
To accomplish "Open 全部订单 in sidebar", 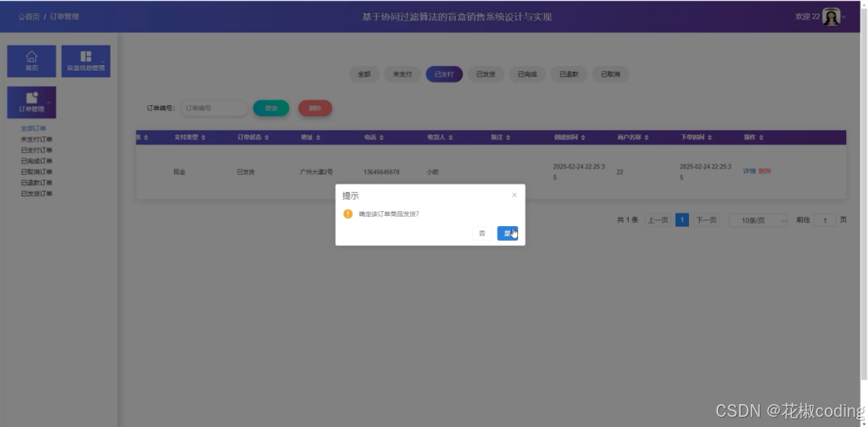I will (34, 129).
